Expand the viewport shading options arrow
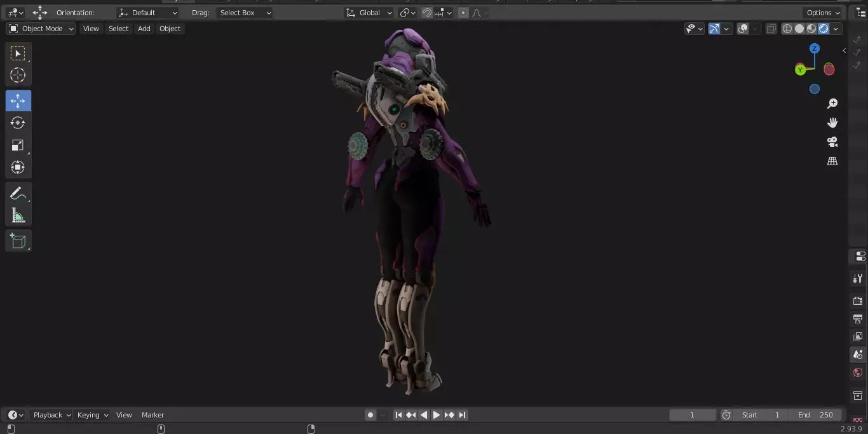The image size is (868, 434). click(836, 29)
